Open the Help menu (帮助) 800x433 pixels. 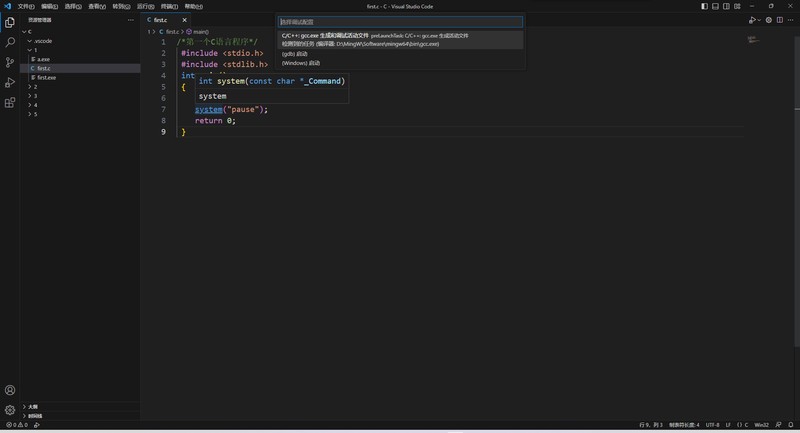[193, 7]
